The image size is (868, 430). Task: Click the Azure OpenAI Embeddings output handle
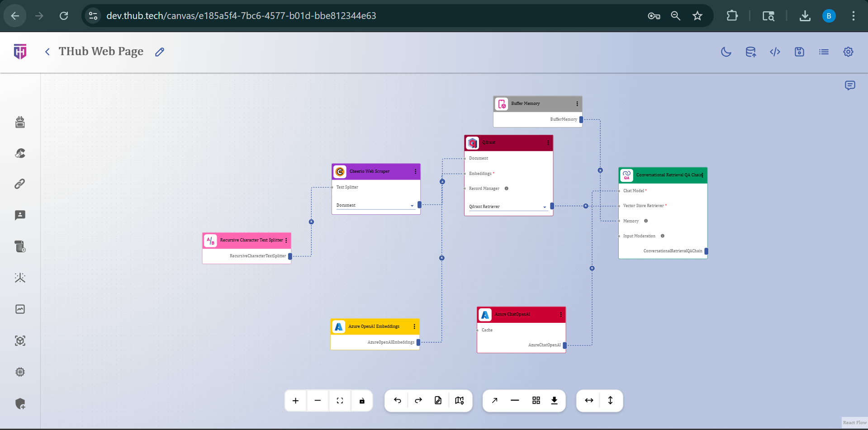click(x=418, y=342)
